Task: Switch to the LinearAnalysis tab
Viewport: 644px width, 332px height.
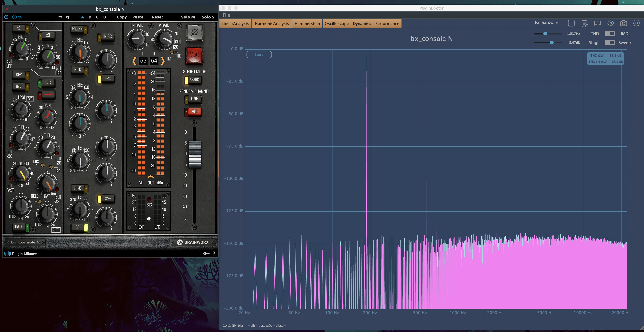Action: (x=235, y=23)
